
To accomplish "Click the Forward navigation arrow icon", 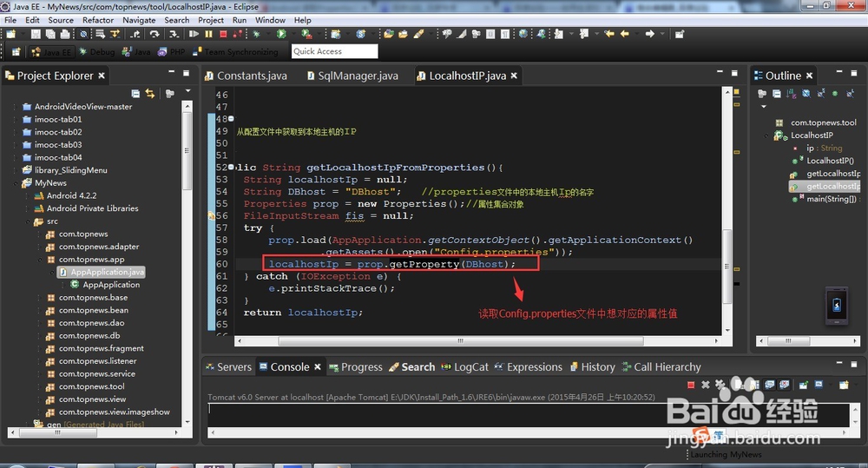I will 650,35.
